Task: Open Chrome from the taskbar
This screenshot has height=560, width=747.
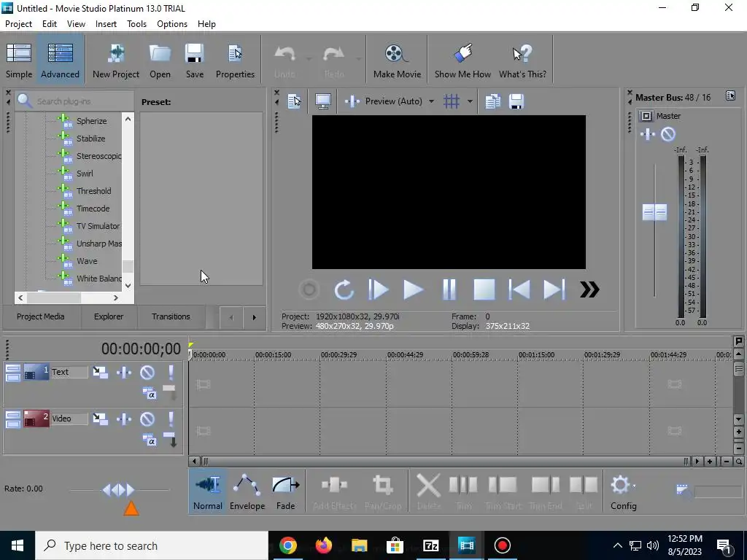Action: pos(287,545)
